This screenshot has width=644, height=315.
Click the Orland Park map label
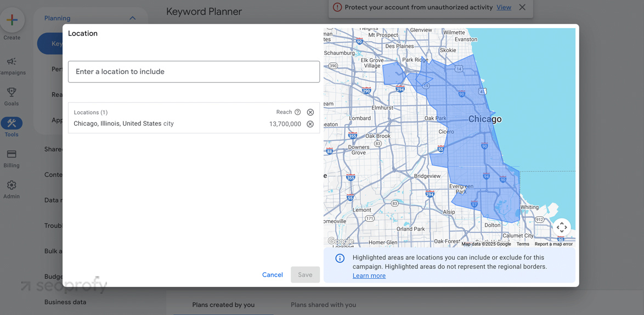pos(411,229)
